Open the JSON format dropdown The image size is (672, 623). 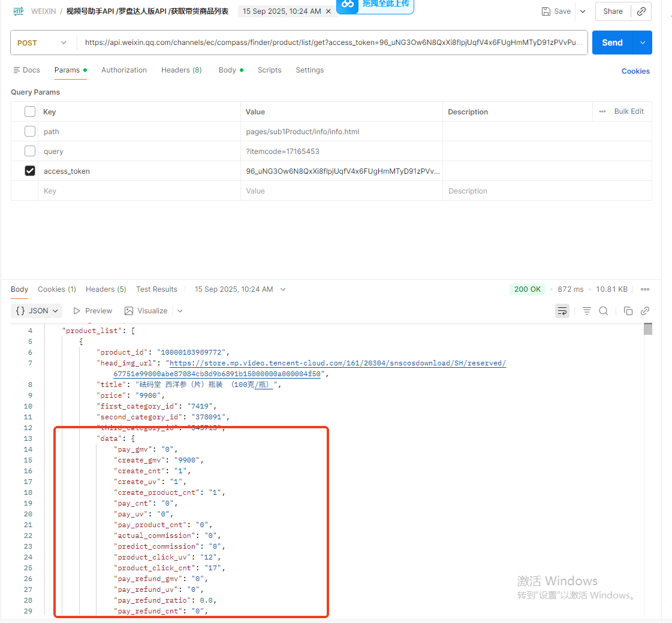click(x=37, y=311)
